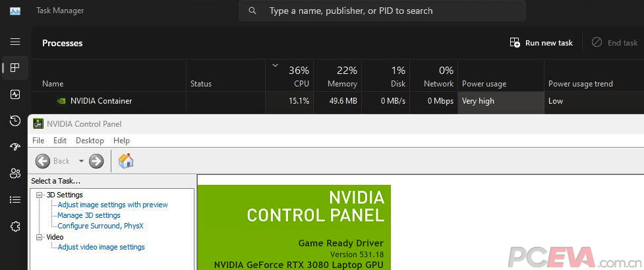Sort by Memory column header
The width and height of the screenshot is (644, 270).
click(x=337, y=75)
